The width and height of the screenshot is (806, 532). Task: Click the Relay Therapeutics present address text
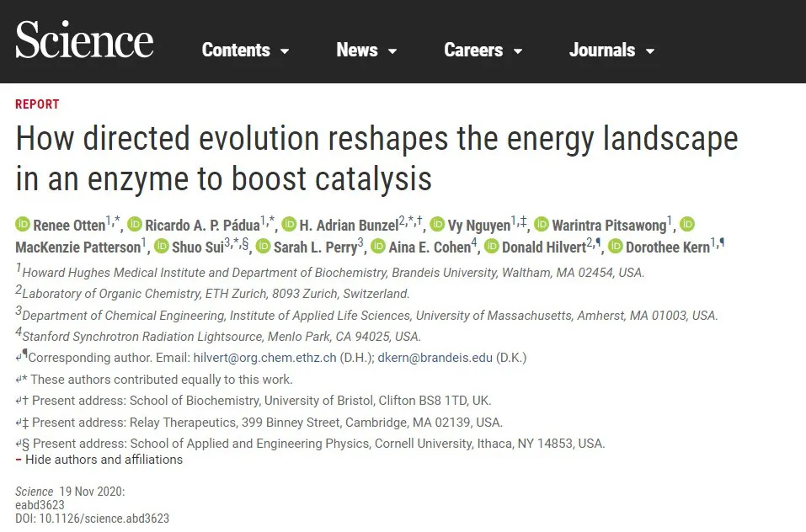267,423
